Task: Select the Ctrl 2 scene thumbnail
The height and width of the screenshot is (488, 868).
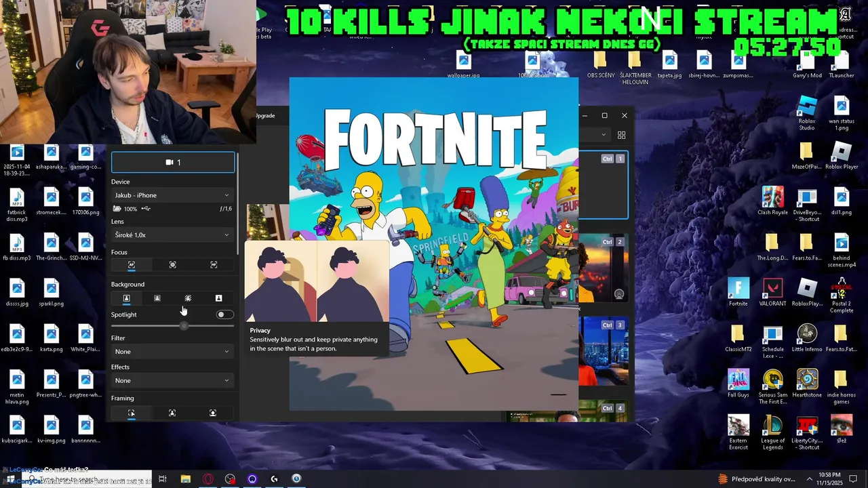Action: point(604,268)
